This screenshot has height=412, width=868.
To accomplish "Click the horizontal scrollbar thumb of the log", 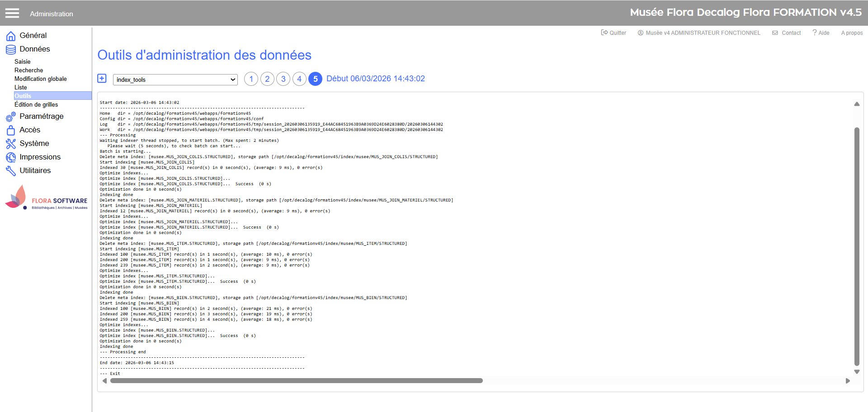I will 297,381.
